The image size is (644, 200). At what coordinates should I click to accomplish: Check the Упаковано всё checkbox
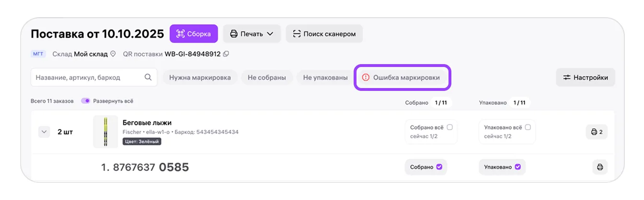(528, 127)
